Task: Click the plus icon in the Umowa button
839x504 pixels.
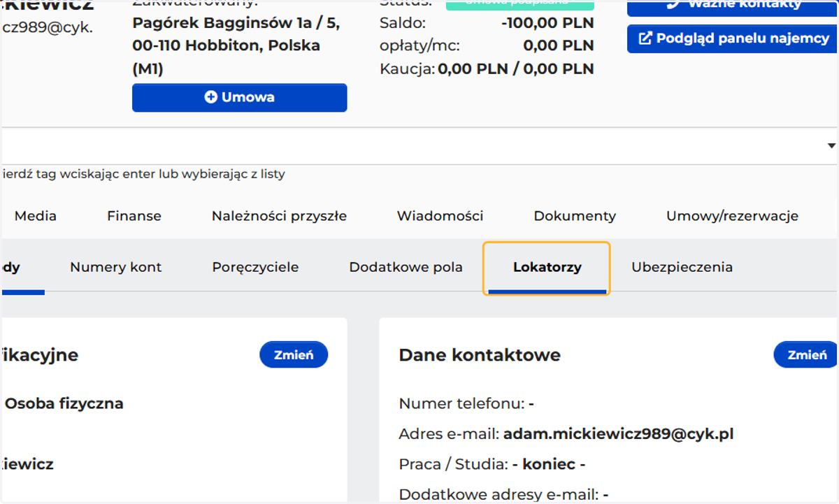Action: (x=210, y=97)
